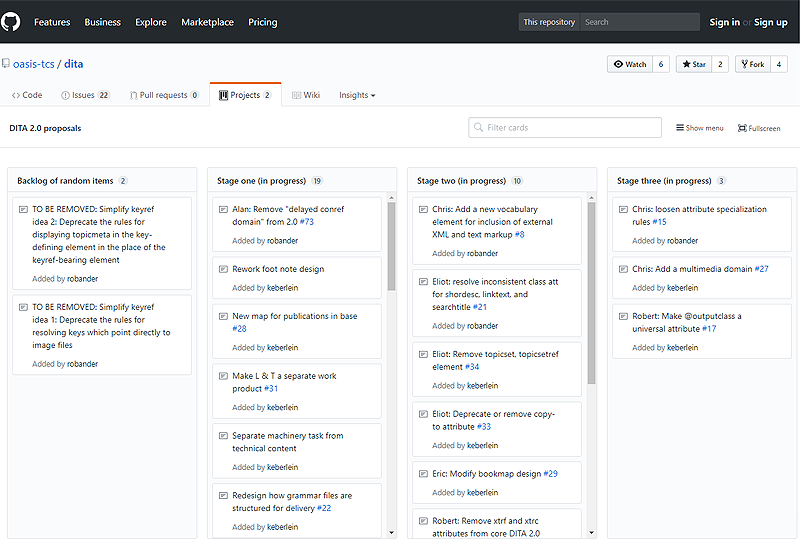Open the Wiki tab
This screenshot has height=540, width=800.
pos(306,95)
